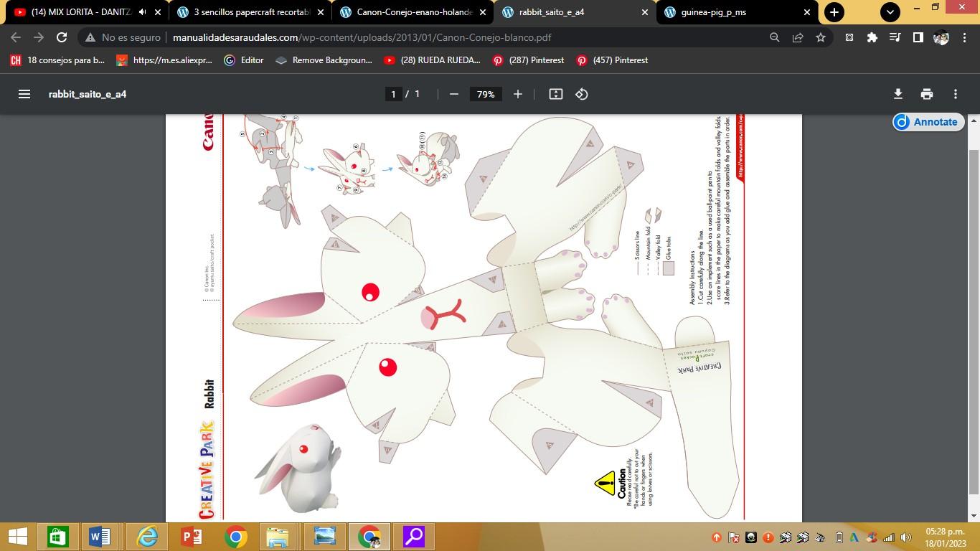Close the Canon-Conejo-enano-holandes tab
The width and height of the screenshot is (980, 551).
tap(482, 12)
